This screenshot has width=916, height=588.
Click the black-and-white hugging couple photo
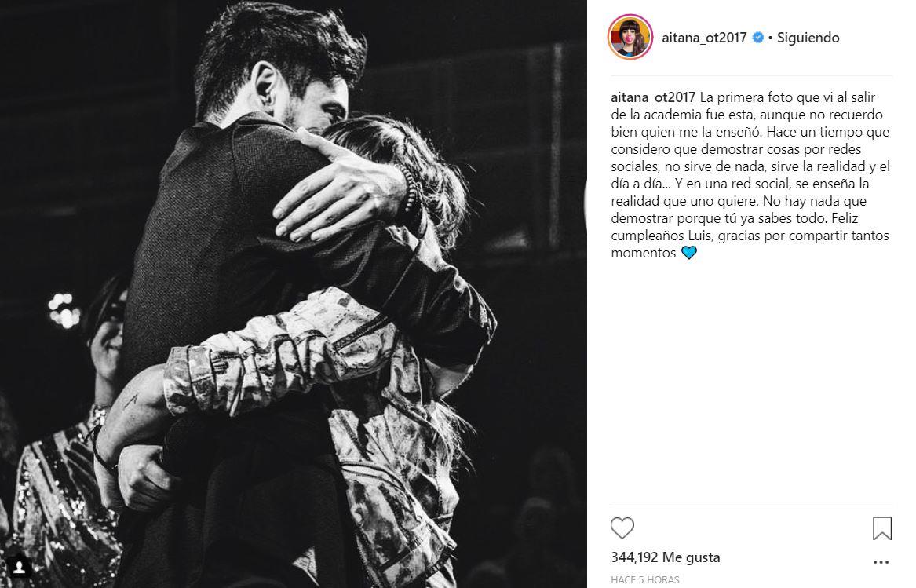click(294, 294)
